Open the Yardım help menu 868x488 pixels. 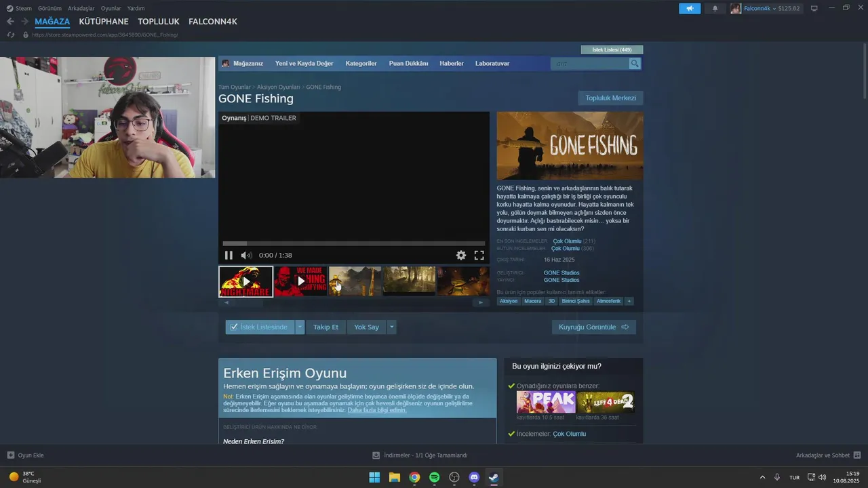click(136, 9)
